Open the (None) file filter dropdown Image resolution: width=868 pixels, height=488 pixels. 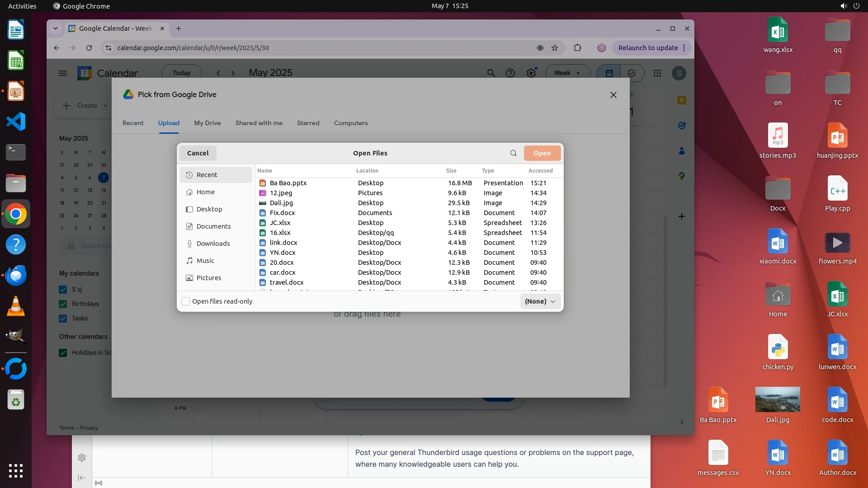pyautogui.click(x=540, y=301)
